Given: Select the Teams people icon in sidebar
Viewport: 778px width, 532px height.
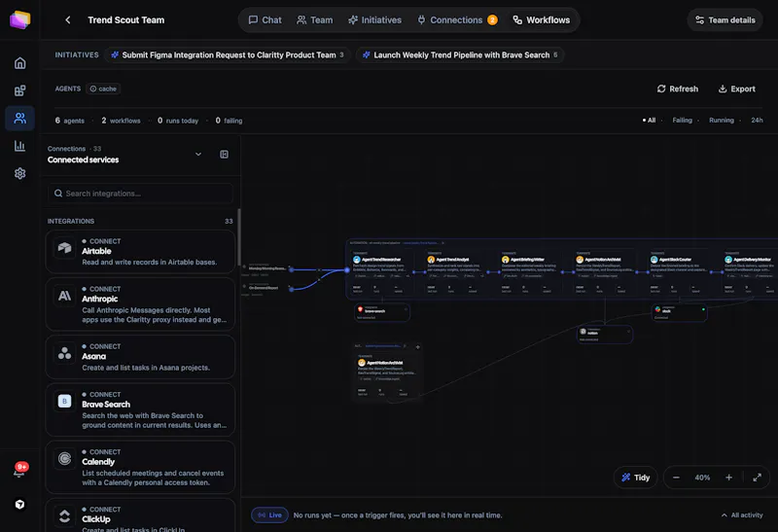Looking at the screenshot, I should click(x=19, y=118).
